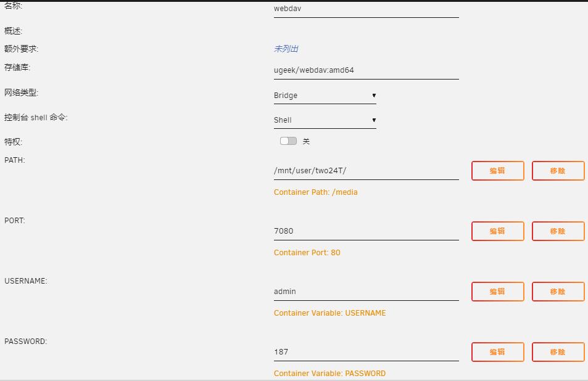Click the USERNAME: label
Viewport: 588px width, 381px height.
(26, 281)
